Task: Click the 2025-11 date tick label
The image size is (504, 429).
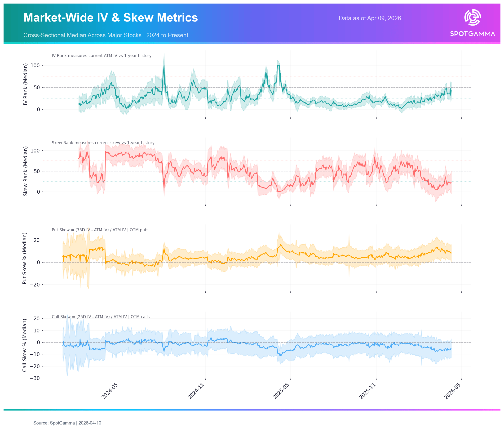Action: (x=367, y=391)
